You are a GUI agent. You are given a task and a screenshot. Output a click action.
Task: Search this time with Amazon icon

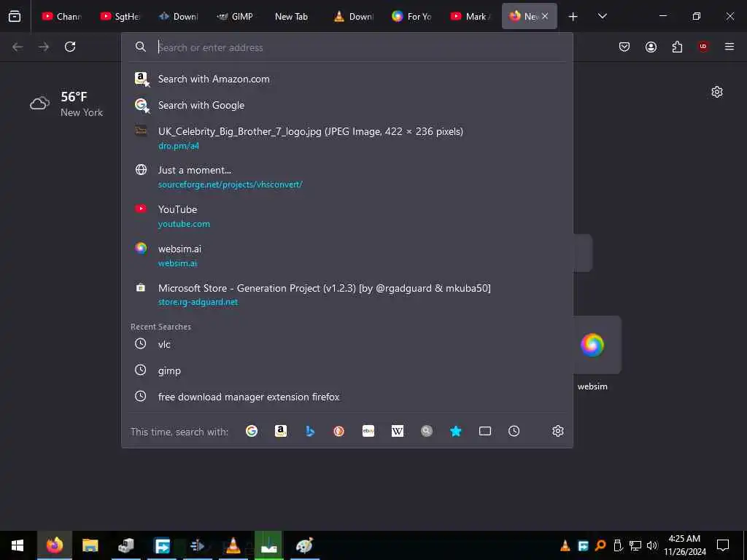point(281,431)
